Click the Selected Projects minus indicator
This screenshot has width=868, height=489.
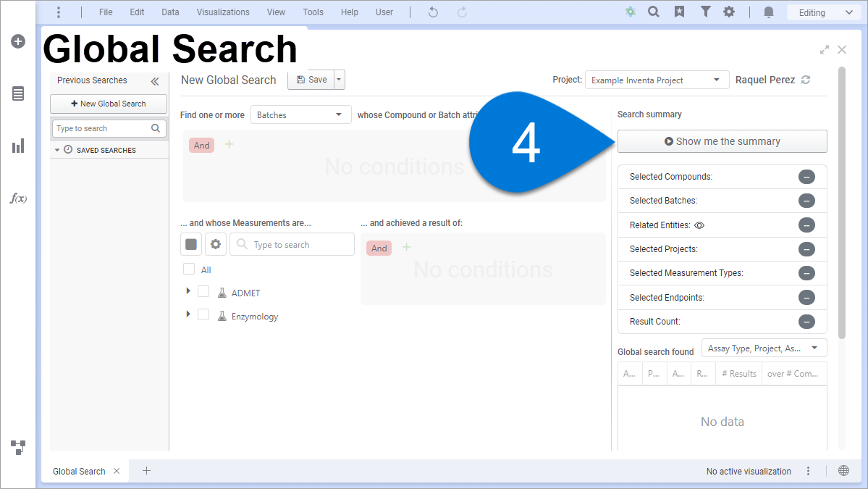(x=806, y=249)
